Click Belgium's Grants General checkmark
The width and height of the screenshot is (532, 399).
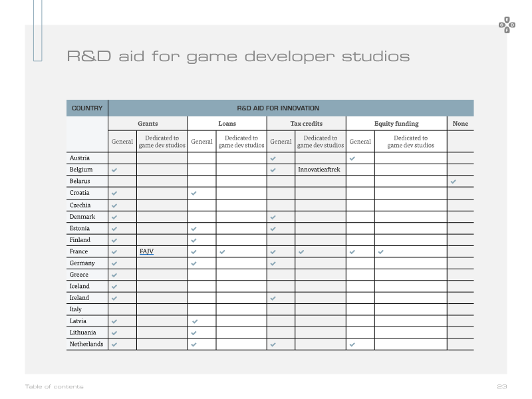pos(114,170)
